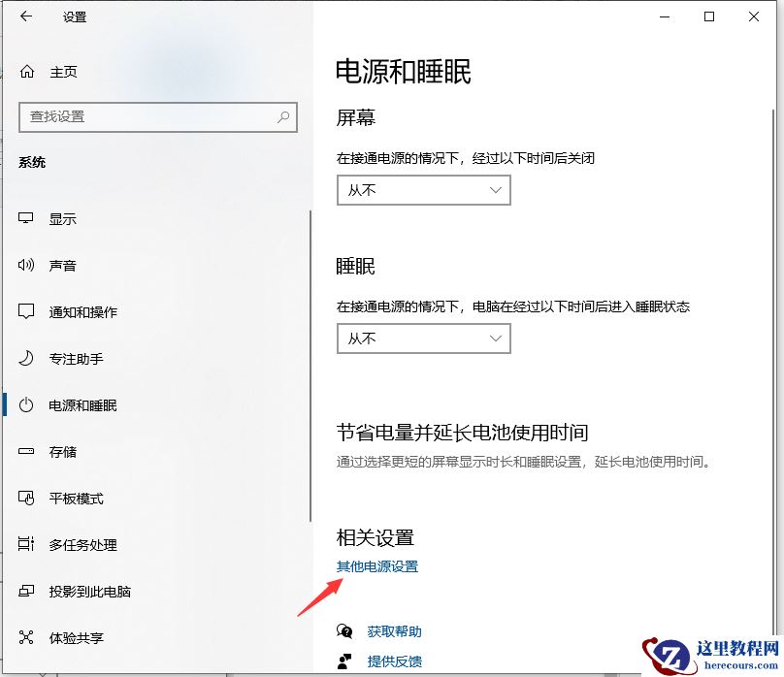Select the 平板模式 icon

(x=28, y=498)
